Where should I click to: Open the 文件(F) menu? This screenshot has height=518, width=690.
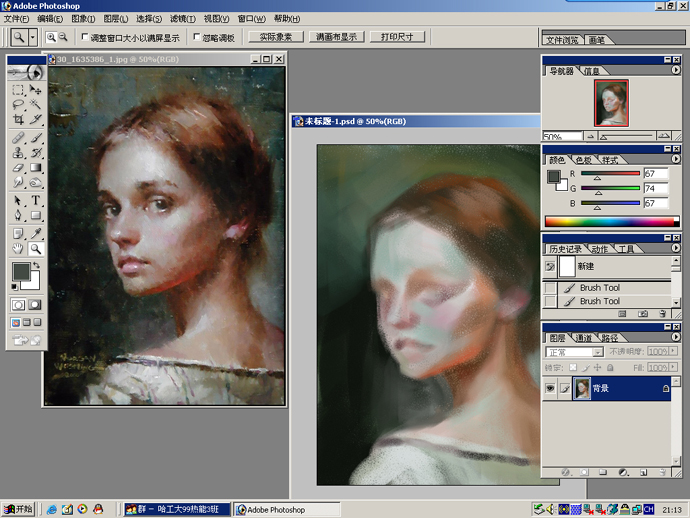[16, 19]
